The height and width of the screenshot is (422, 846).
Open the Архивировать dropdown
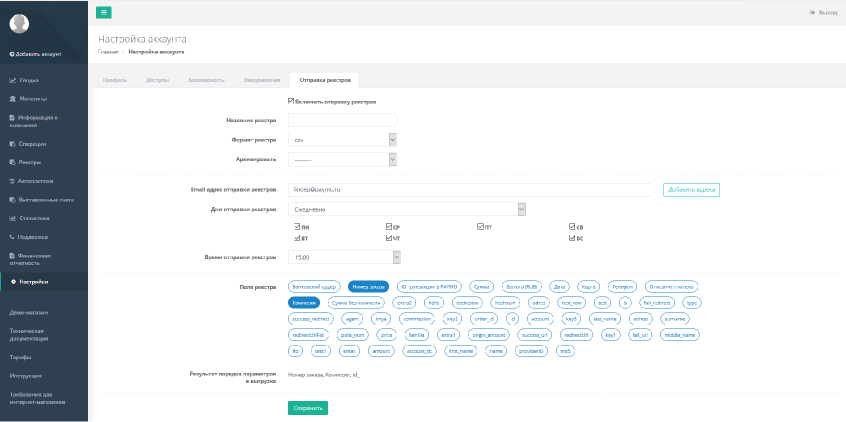[x=343, y=160]
